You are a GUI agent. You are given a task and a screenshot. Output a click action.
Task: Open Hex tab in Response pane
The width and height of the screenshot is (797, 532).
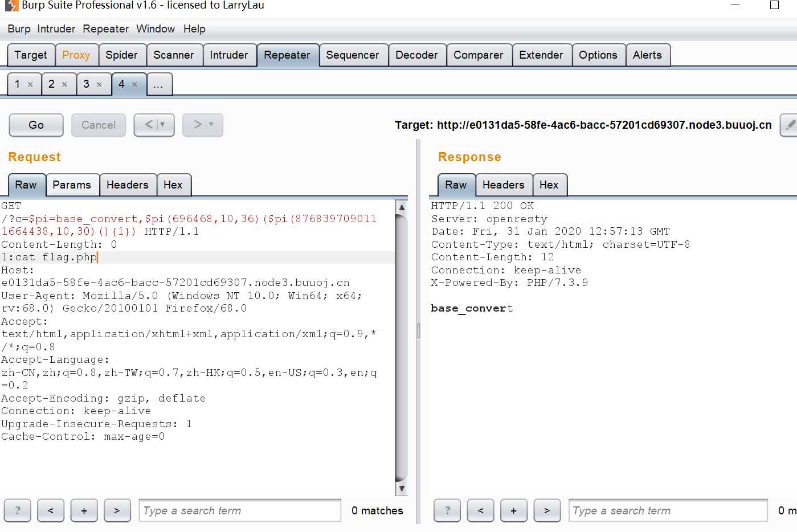click(x=549, y=185)
